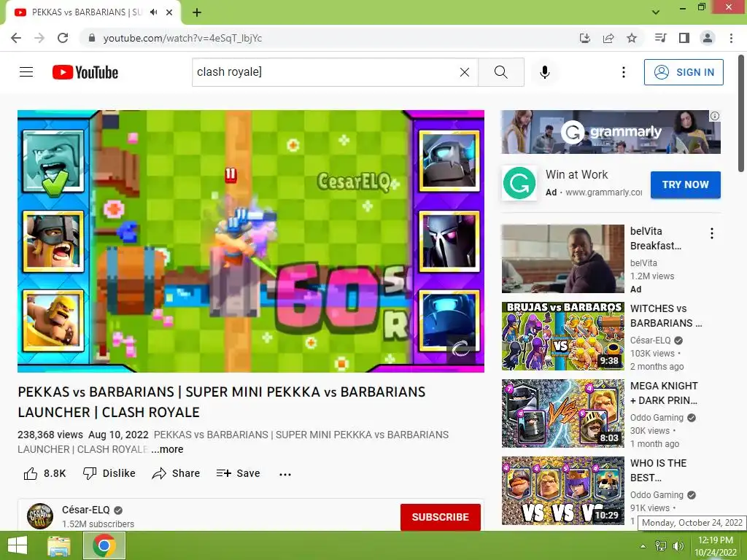The height and width of the screenshot is (560, 747).
Task: Subscribe to César-ELQ channel
Action: pos(440,517)
